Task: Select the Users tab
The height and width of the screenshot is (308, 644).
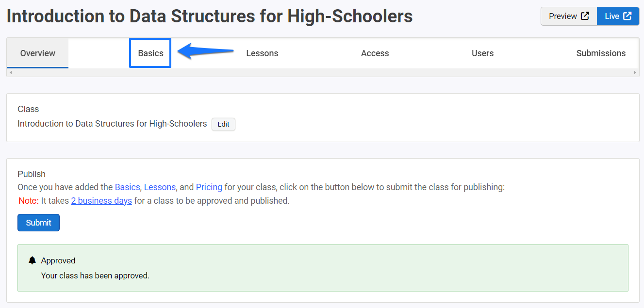Action: coord(482,53)
